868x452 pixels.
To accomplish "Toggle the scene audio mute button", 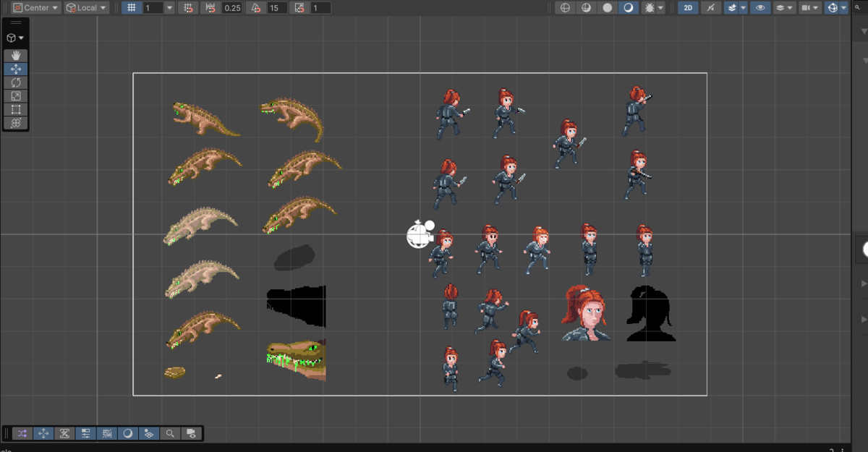I will point(711,8).
